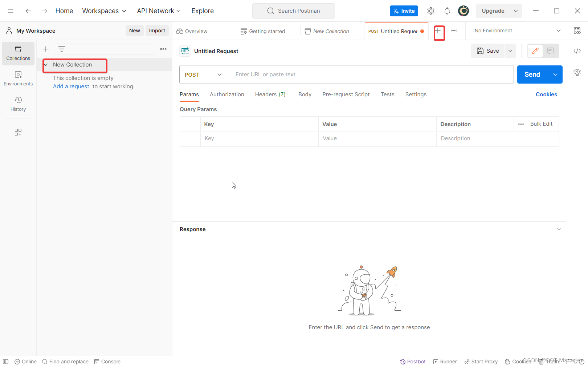Open the notifications bell
The height and width of the screenshot is (367, 588).
pos(447,11)
